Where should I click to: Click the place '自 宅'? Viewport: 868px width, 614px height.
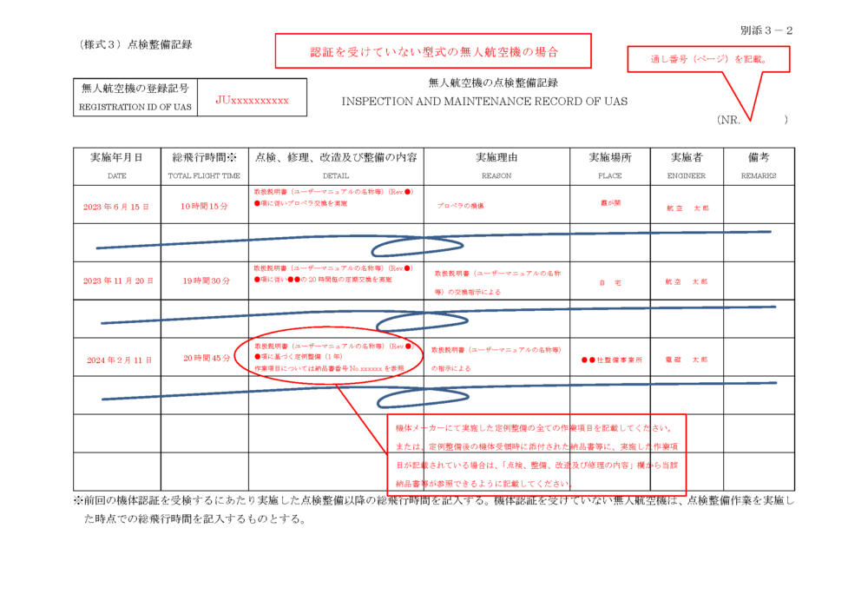pyautogui.click(x=610, y=283)
